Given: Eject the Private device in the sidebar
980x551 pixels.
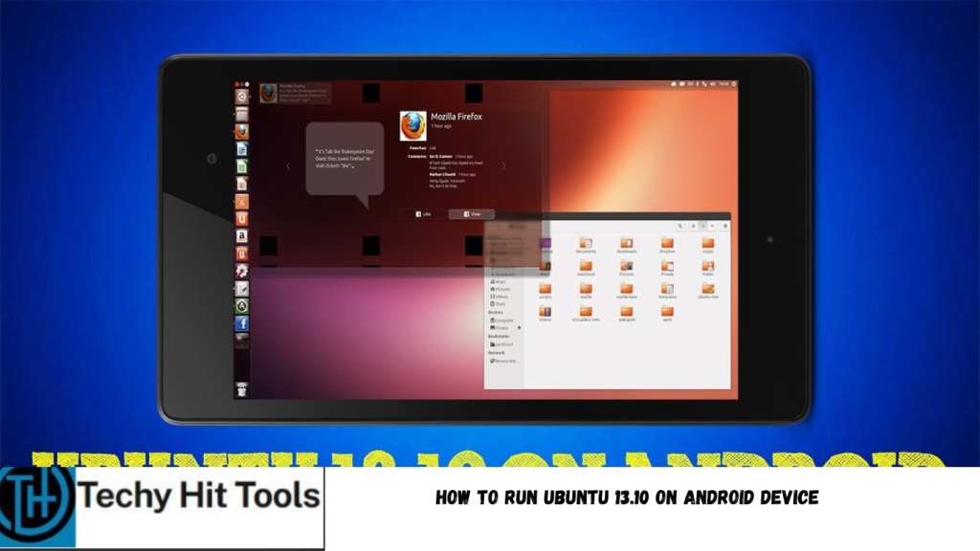Looking at the screenshot, I should coord(518,327).
